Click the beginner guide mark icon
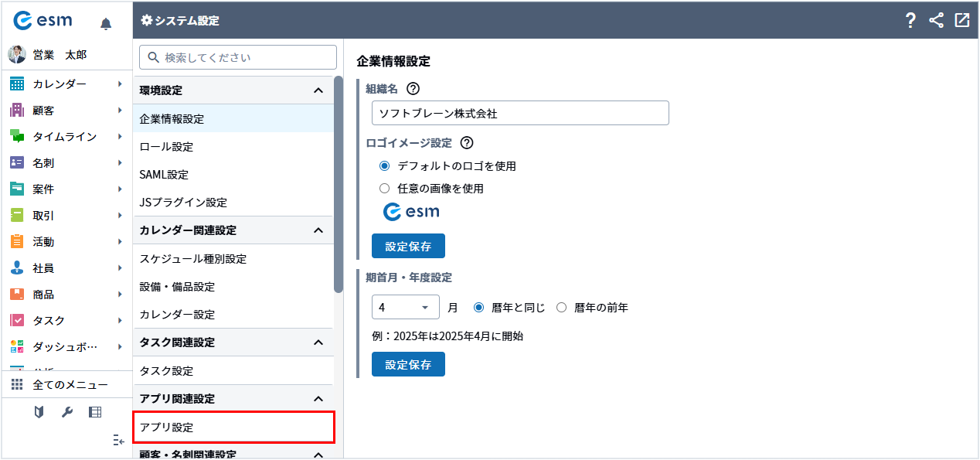The width and height of the screenshot is (980, 460). [39, 412]
